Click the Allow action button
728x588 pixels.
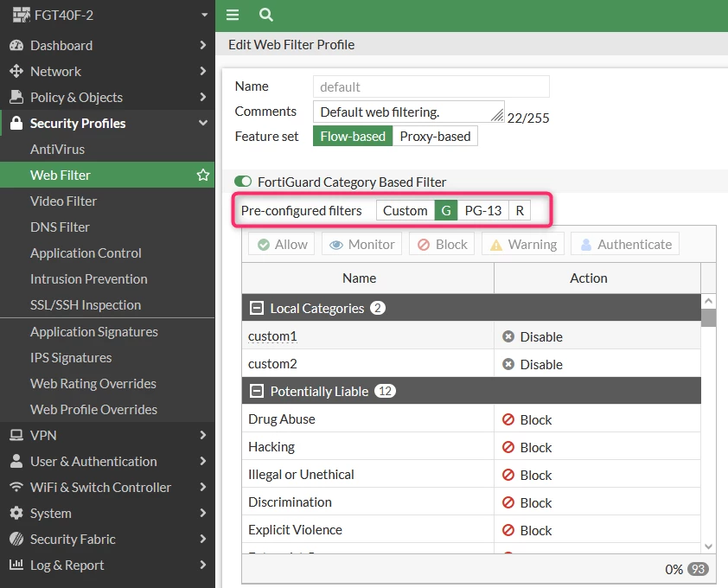(x=282, y=244)
